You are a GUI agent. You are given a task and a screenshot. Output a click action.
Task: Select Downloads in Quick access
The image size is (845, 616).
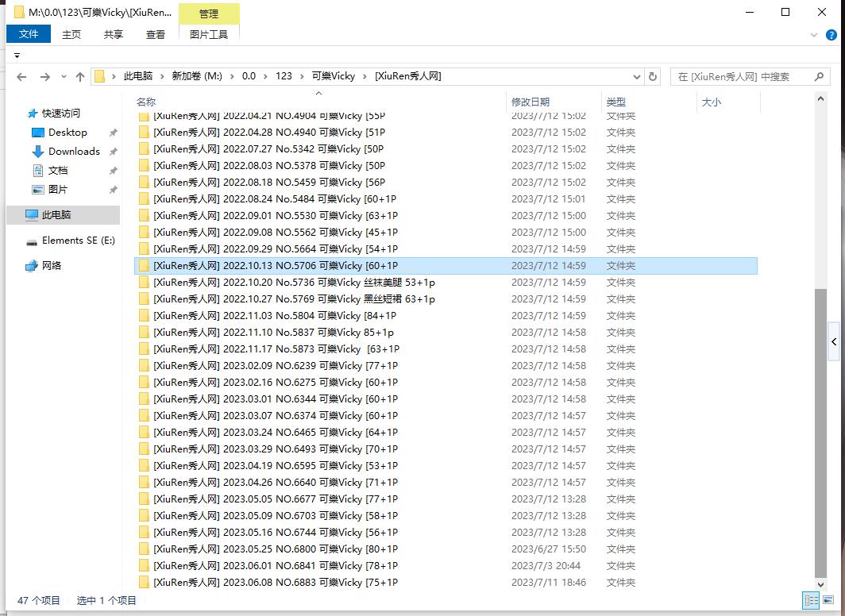coord(74,152)
